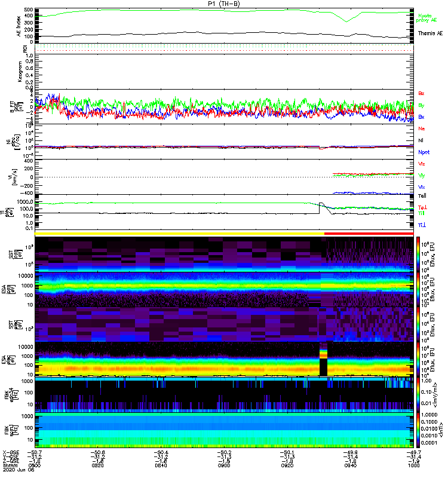Screen dimensions: 448x478
Task: Click the "0820" time axis label
Action: tap(97, 465)
